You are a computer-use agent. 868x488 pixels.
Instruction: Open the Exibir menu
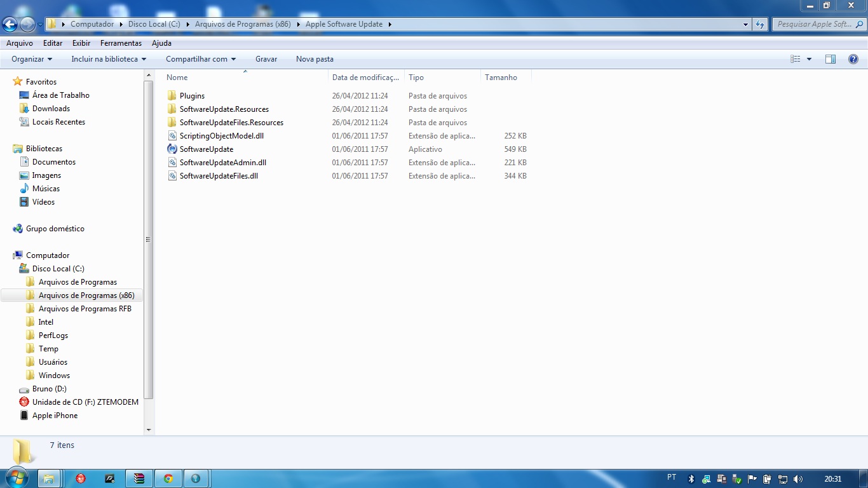[x=81, y=43]
